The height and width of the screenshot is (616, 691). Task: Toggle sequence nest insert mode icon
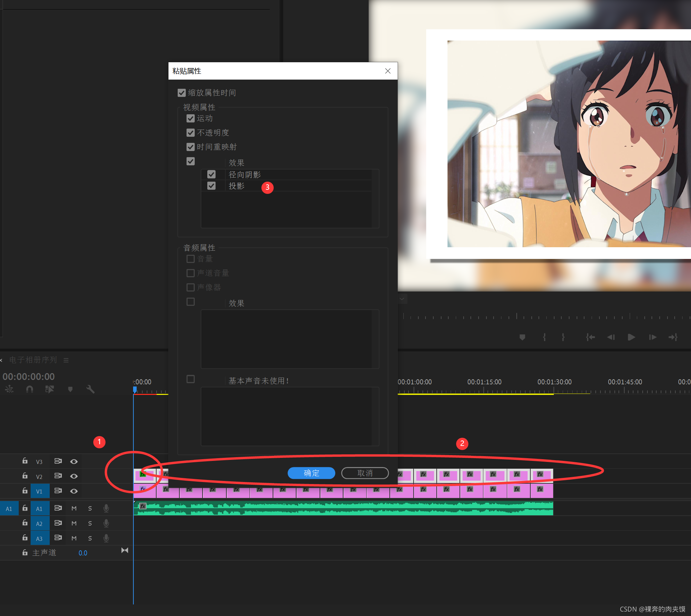tap(9, 389)
